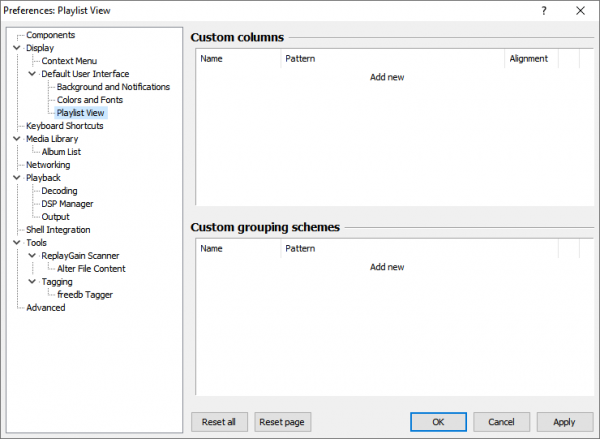Image resolution: width=600 pixels, height=439 pixels.
Task: Collapse the Playback tree node
Action: point(17,178)
